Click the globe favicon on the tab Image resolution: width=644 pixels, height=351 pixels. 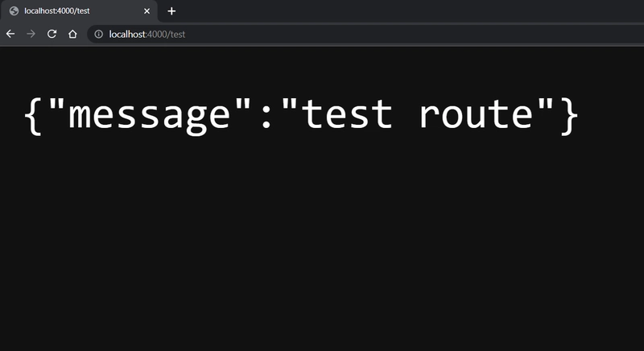(x=14, y=11)
